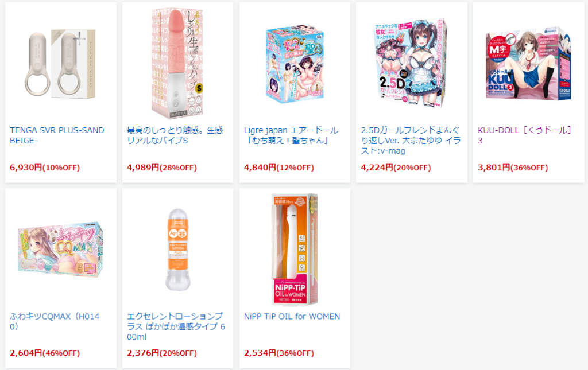Open the 生感リアルなバイブS product thumbnail
Image resolution: width=588 pixels, height=370 pixels.
pyautogui.click(x=177, y=63)
